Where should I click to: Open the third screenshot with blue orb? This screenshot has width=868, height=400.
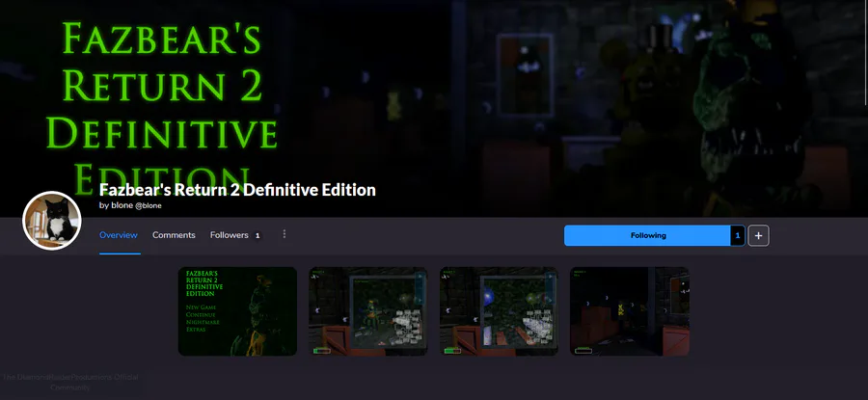pyautogui.click(x=499, y=311)
